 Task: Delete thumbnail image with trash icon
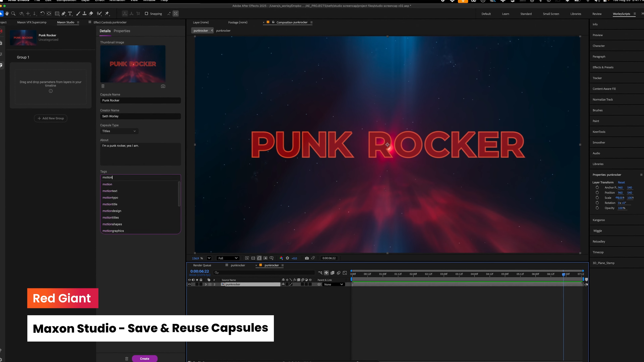tap(103, 86)
